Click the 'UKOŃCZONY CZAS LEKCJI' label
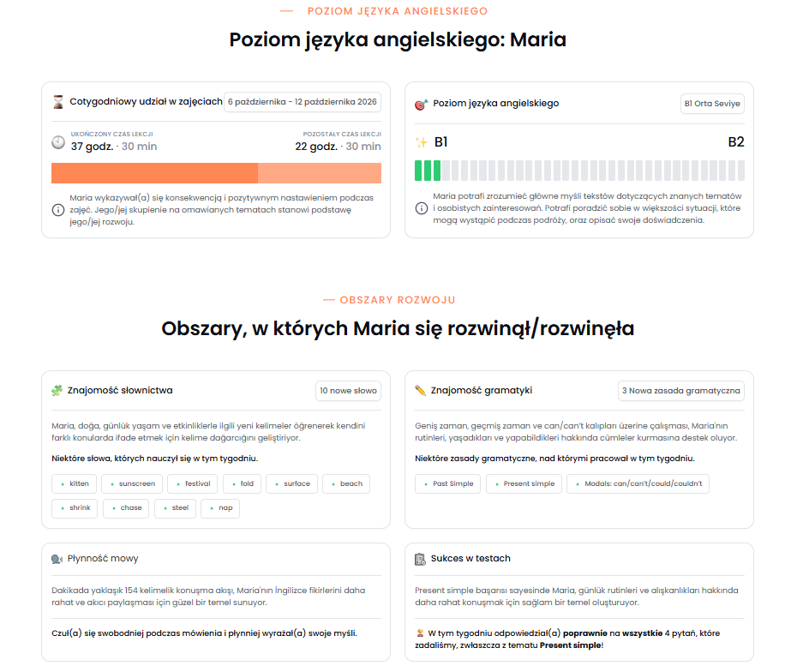Screen dimensions: 797x672 pyautogui.click(x=111, y=135)
